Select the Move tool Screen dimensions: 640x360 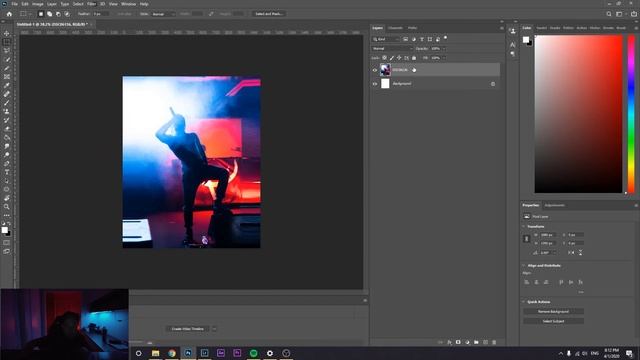7,33
